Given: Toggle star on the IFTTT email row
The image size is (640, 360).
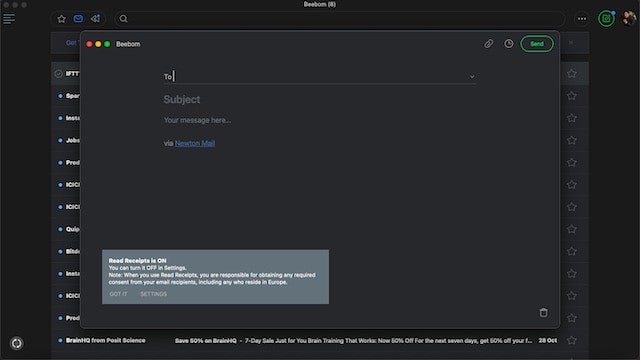Looking at the screenshot, I should (x=571, y=74).
